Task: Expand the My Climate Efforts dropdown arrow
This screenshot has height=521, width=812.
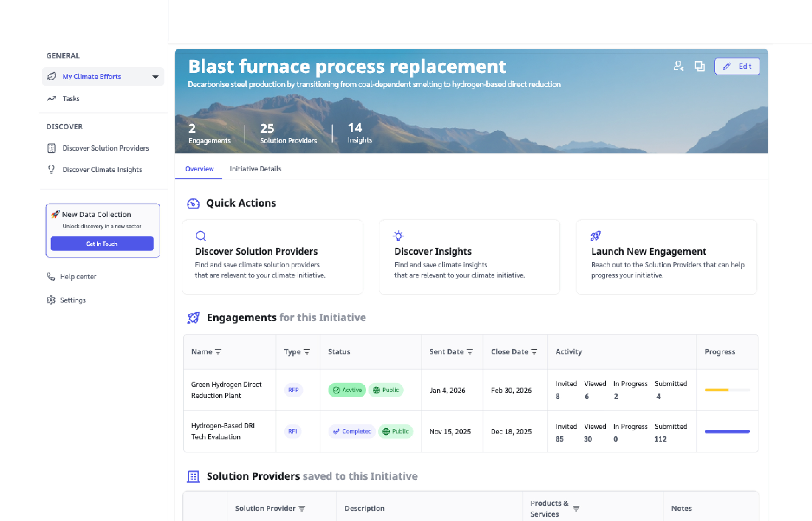Action: [156, 77]
